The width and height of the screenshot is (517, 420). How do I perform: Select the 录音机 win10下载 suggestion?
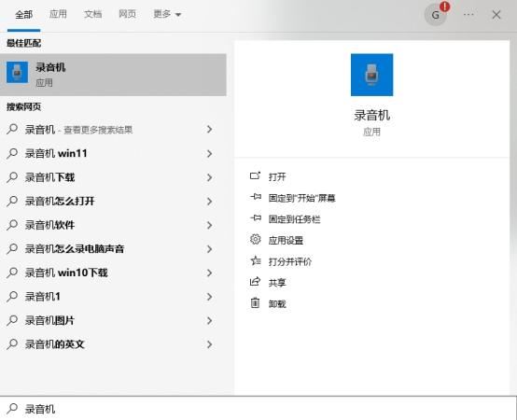pos(113,273)
